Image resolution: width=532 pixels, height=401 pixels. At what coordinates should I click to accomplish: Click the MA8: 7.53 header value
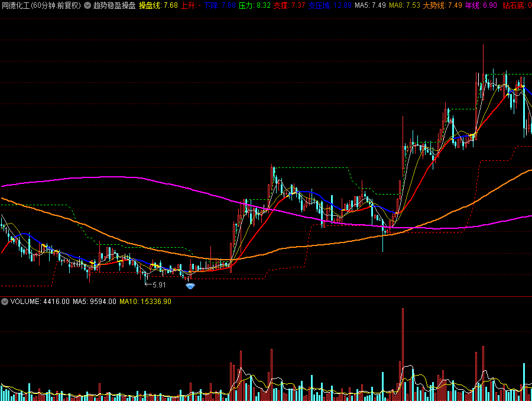[x=404, y=5]
